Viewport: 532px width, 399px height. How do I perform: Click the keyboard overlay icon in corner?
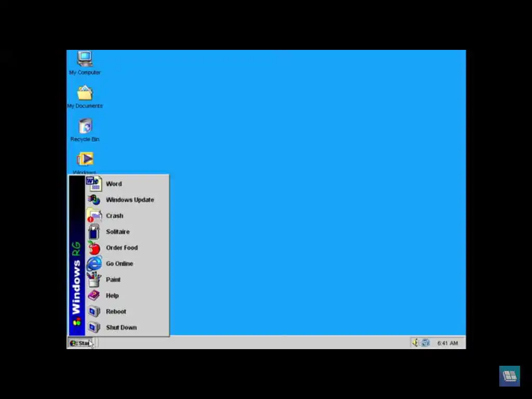point(509,376)
